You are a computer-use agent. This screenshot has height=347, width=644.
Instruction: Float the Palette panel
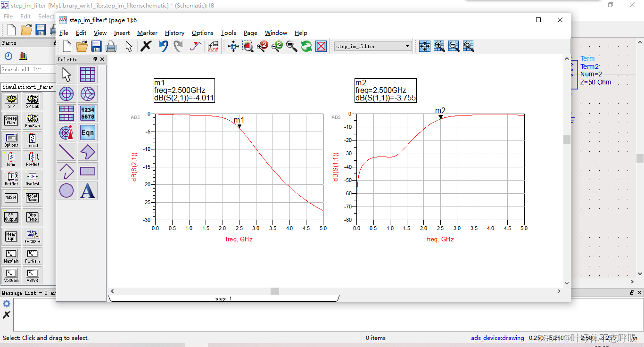[x=95, y=59]
